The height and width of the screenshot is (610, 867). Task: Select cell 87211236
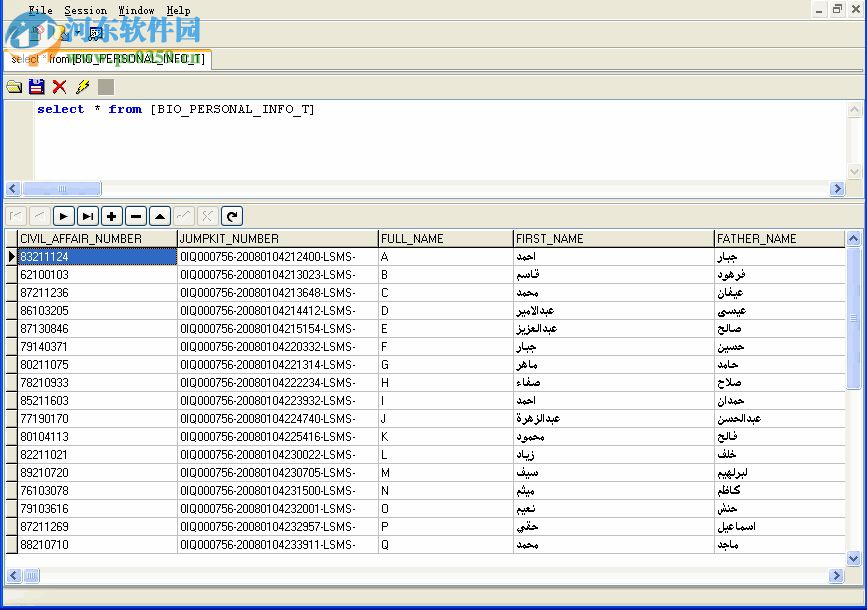(x=97, y=293)
